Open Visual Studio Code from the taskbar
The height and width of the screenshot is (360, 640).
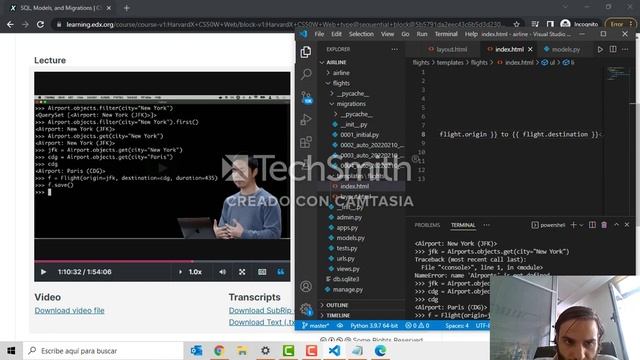click(334, 351)
